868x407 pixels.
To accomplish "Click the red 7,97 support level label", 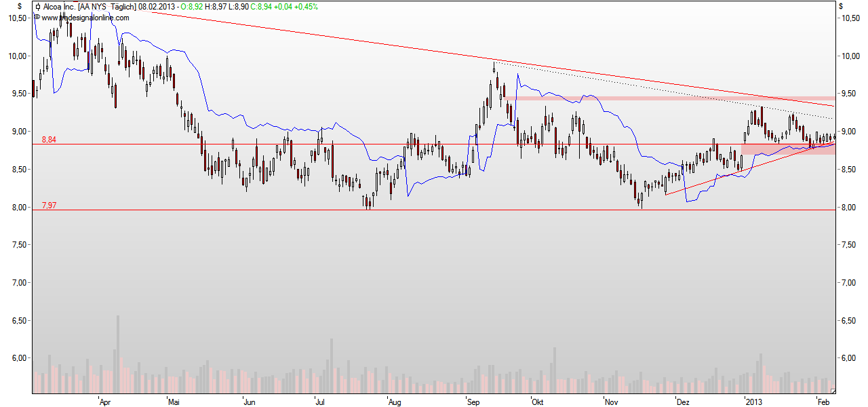I will [x=49, y=205].
